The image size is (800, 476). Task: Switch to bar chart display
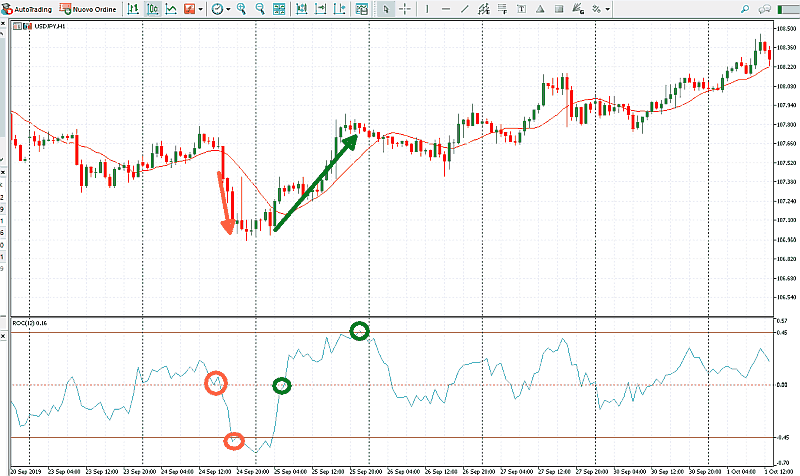click(x=134, y=8)
